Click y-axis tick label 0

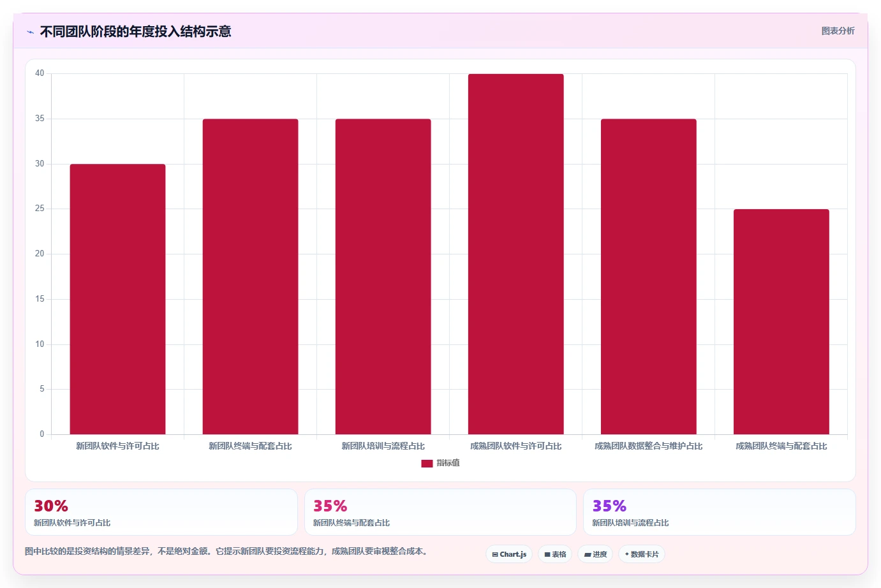42,434
